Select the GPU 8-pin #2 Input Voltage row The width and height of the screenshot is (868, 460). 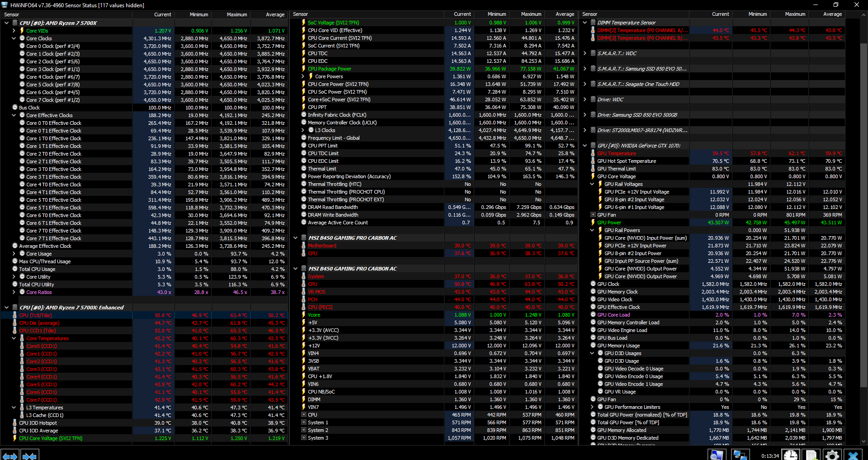click(712, 199)
